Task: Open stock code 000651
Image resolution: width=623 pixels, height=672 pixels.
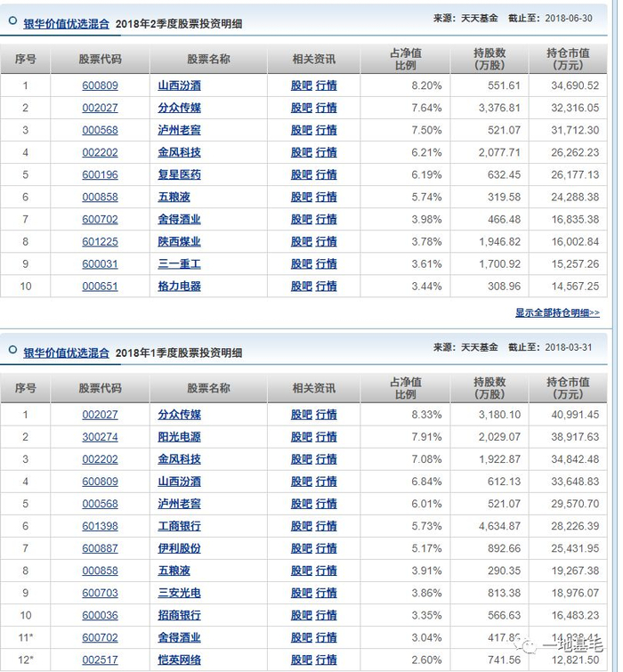Action: [100, 286]
